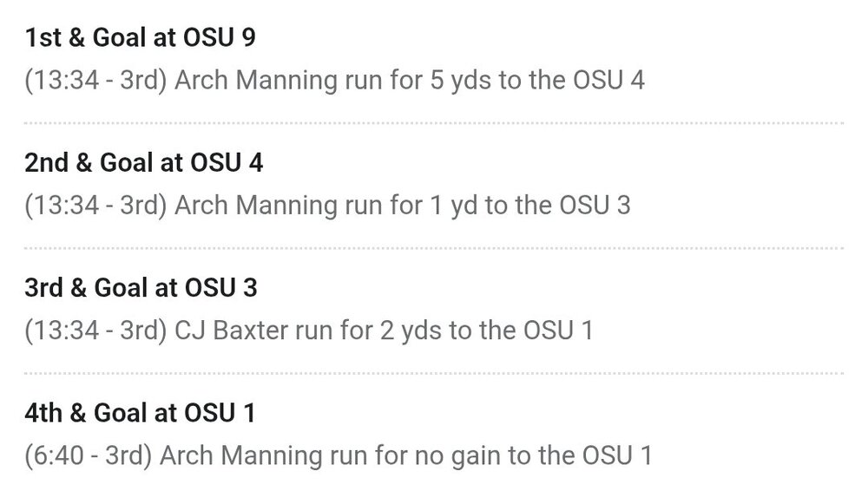This screenshot has width=868, height=491.
Task: Click the "1st & Goal at OSU 9" heading
Action: 140,38
